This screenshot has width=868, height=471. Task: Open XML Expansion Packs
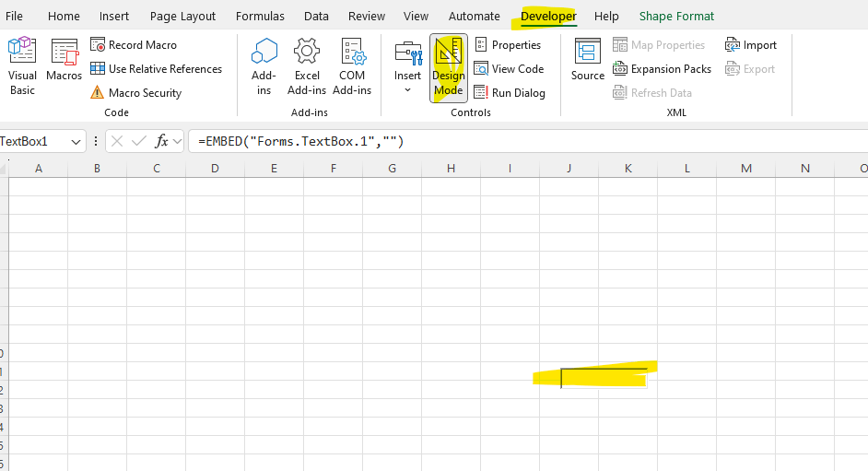click(x=663, y=68)
